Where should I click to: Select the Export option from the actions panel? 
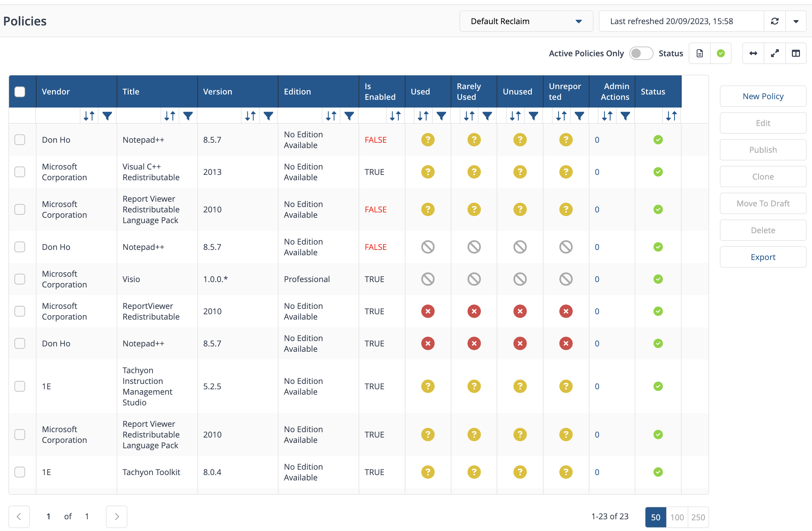pos(763,257)
